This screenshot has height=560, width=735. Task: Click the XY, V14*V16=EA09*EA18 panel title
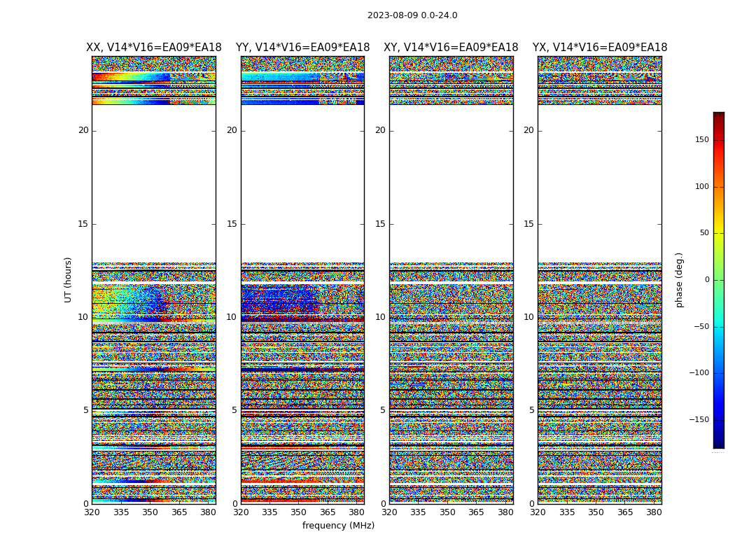(451, 48)
